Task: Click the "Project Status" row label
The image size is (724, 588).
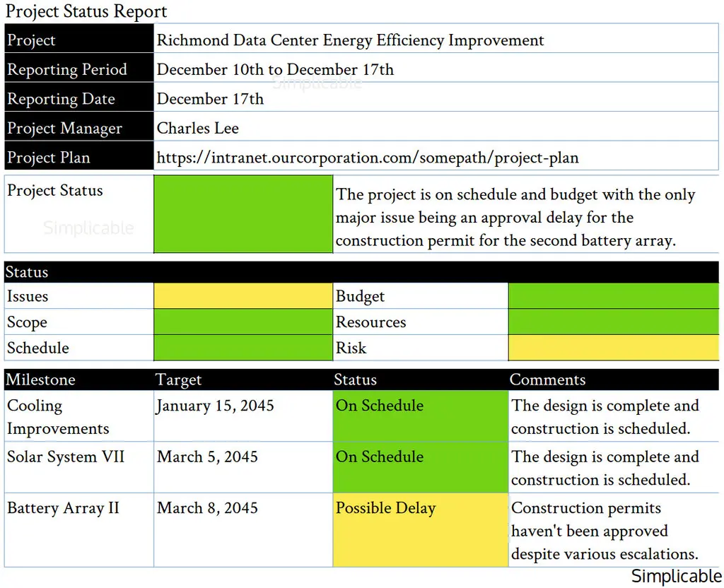Action: (x=55, y=191)
